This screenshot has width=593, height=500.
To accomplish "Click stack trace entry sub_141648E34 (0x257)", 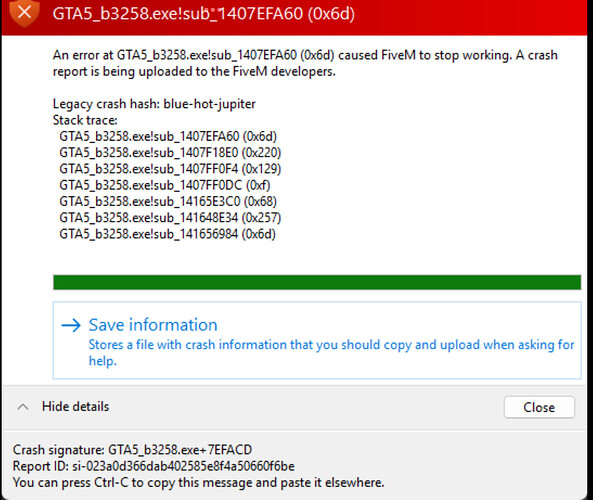I will [170, 218].
